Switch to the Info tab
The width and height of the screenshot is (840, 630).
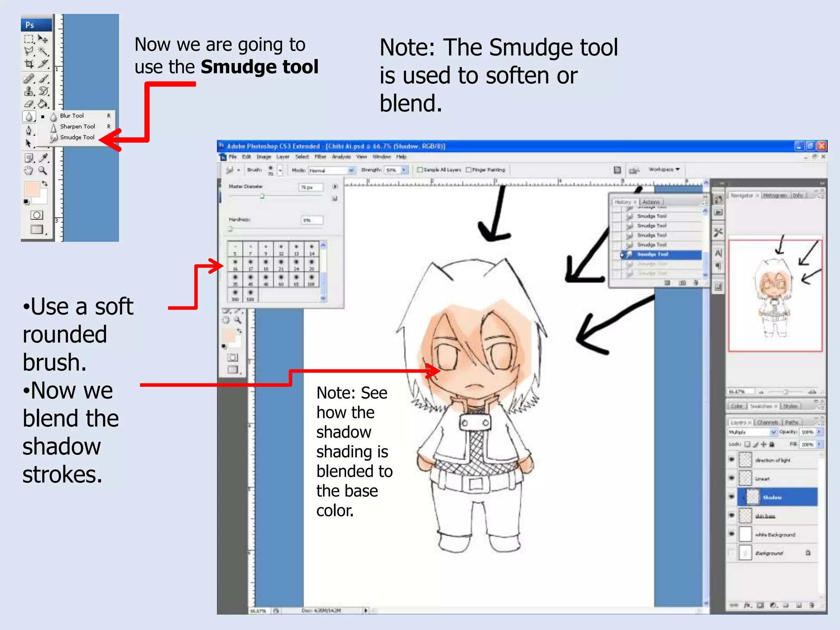coord(797,196)
